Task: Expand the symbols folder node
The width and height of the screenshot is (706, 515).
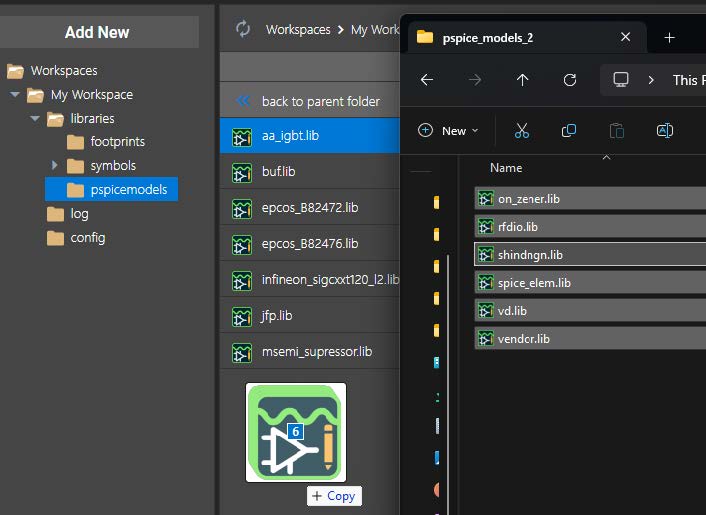Action: tap(54, 165)
